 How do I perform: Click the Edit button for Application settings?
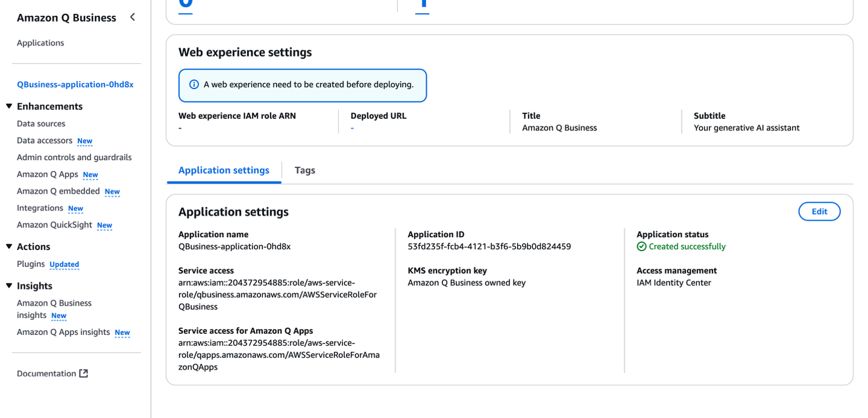[x=819, y=211]
